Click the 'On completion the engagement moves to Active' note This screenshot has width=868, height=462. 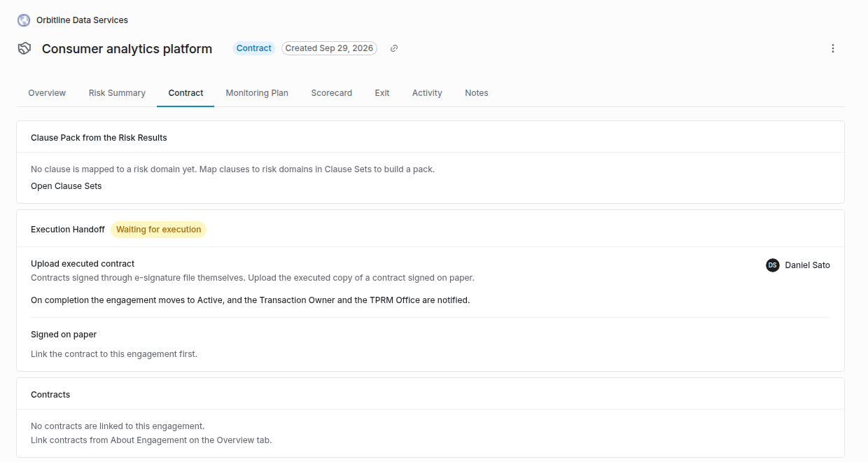coord(251,300)
